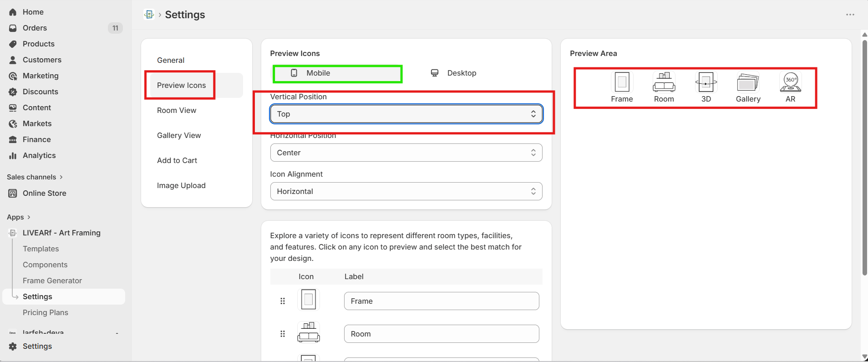The image size is (868, 362).
Task: Click the bottom Settings gear icon
Action: [13, 347]
